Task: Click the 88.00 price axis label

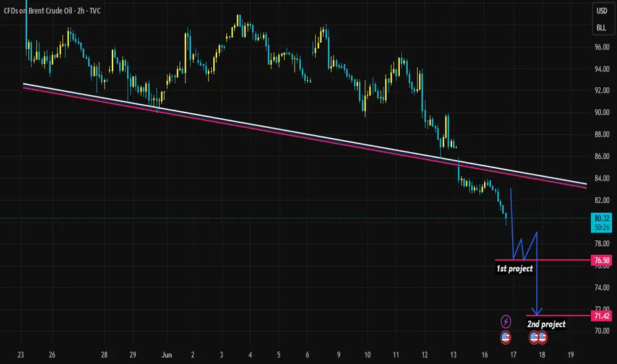Action: [602, 134]
